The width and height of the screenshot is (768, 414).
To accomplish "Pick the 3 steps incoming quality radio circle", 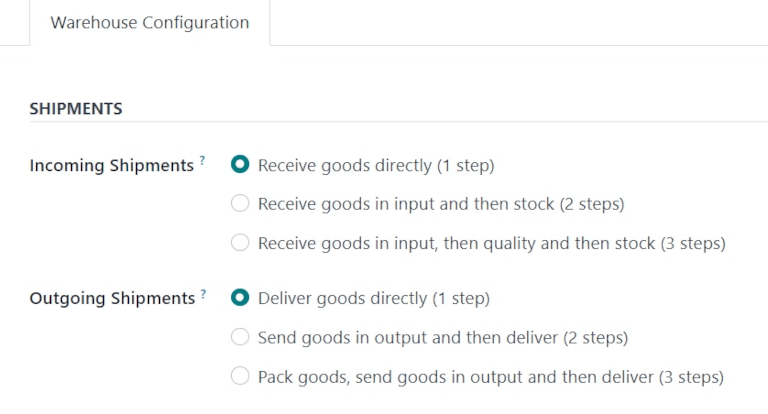I will pyautogui.click(x=240, y=243).
